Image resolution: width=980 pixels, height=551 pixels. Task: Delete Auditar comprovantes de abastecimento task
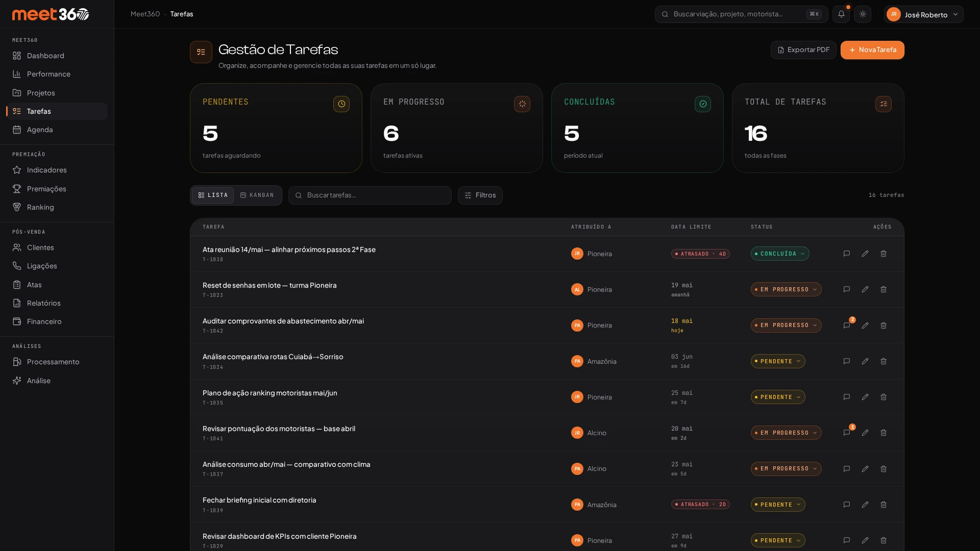click(x=884, y=325)
